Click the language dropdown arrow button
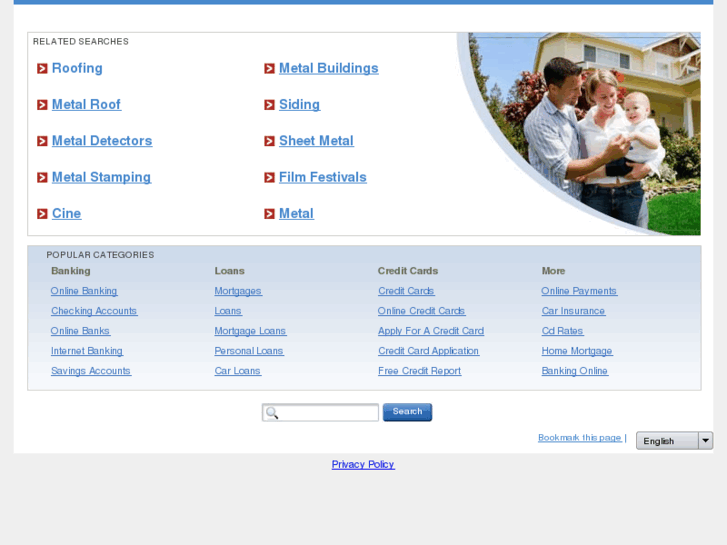Image resolution: width=727 pixels, height=545 pixels. 705,441
